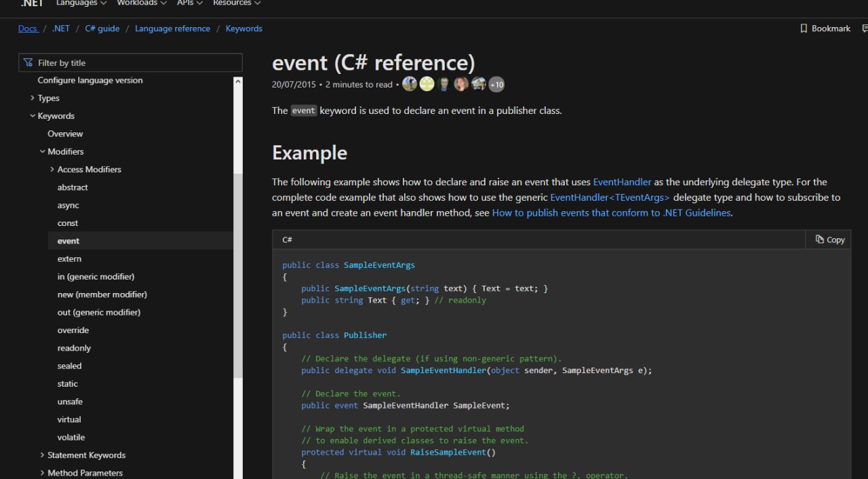Click the page title event (C# reference)
This screenshot has width=868, height=479.
point(374,63)
